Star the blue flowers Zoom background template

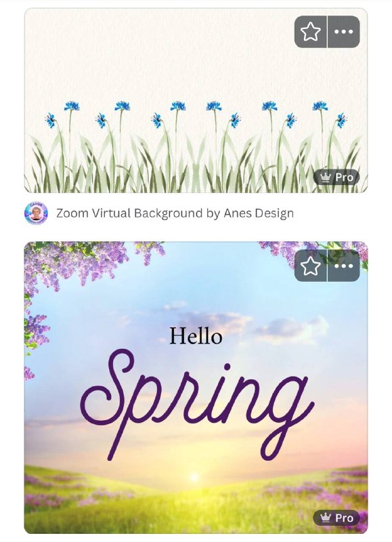tap(311, 32)
